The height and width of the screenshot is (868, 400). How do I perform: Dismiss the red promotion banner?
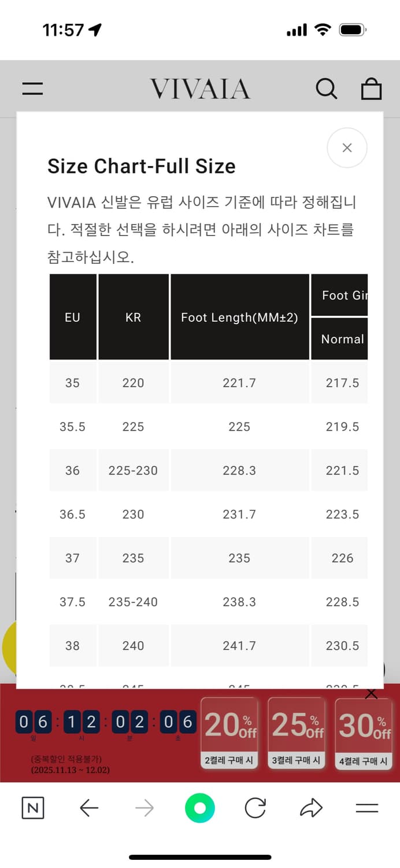point(371,693)
